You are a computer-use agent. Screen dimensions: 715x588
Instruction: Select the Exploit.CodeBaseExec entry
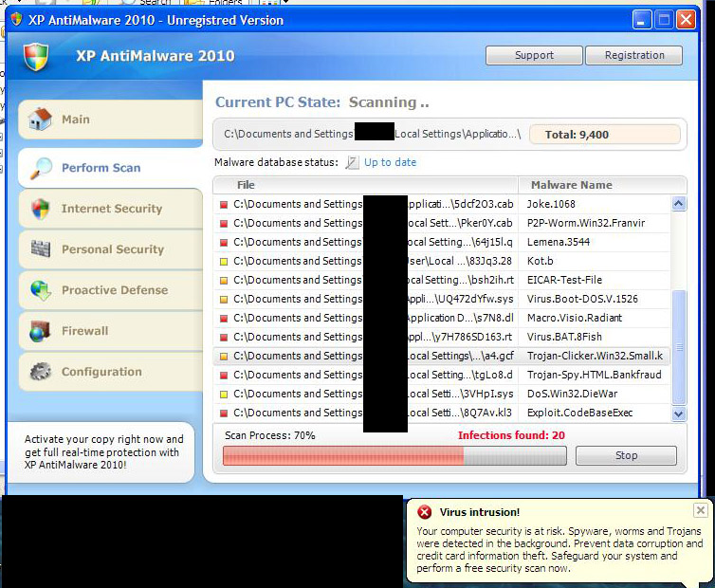click(x=579, y=413)
